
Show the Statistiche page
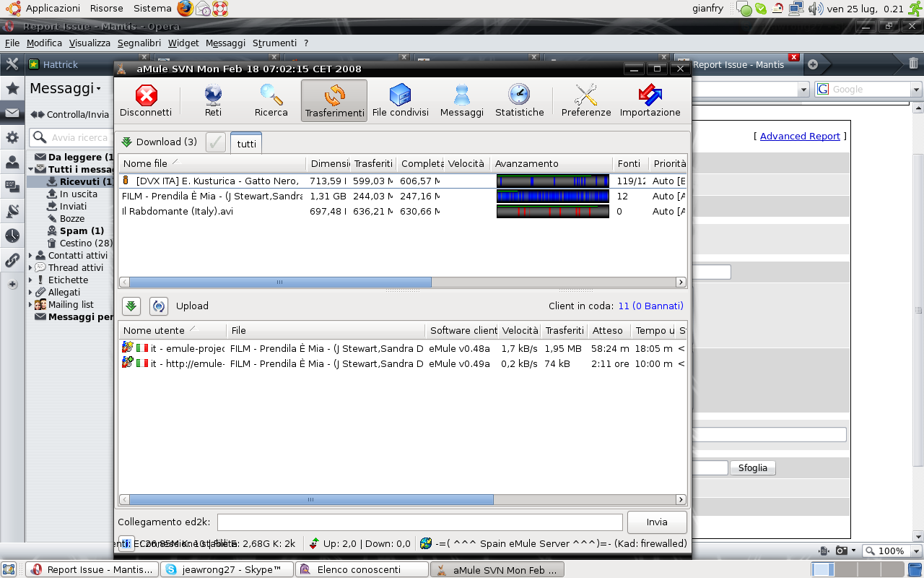(x=519, y=100)
